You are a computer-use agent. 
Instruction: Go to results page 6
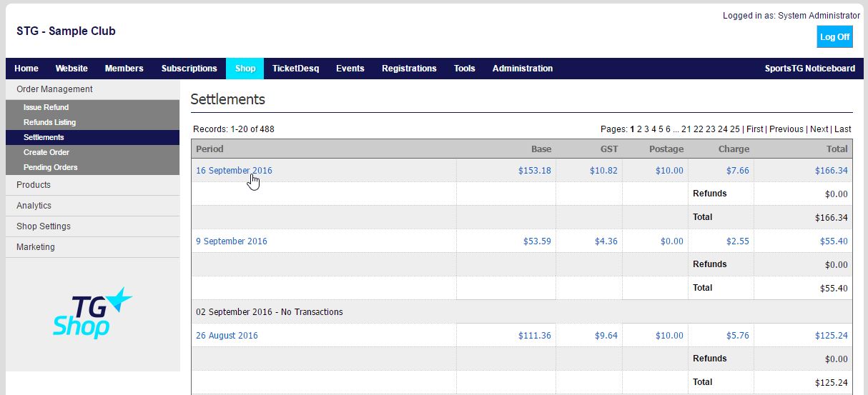click(x=669, y=129)
